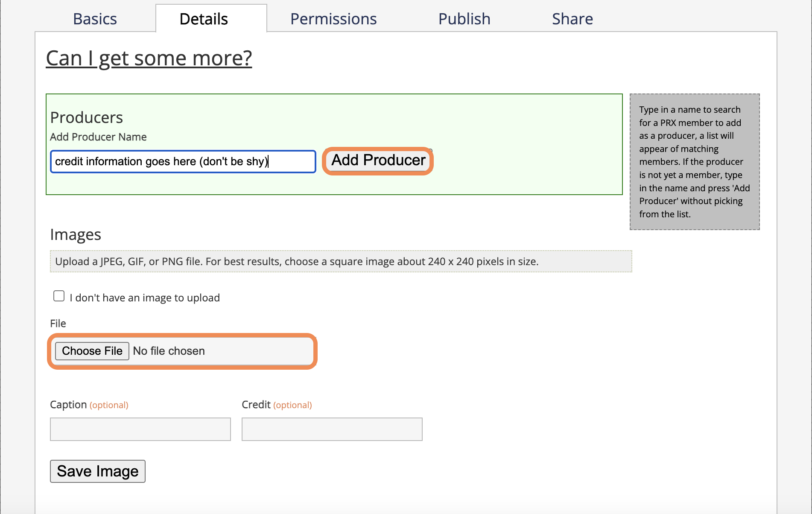Click the 'Add Producer Name' label
This screenshot has width=812, height=514.
point(98,137)
